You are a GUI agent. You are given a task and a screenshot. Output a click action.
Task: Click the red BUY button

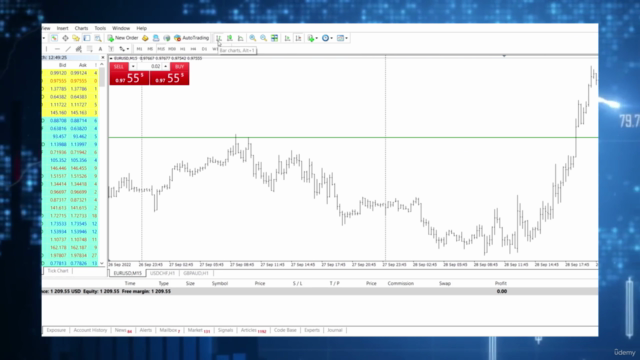pyautogui.click(x=179, y=67)
